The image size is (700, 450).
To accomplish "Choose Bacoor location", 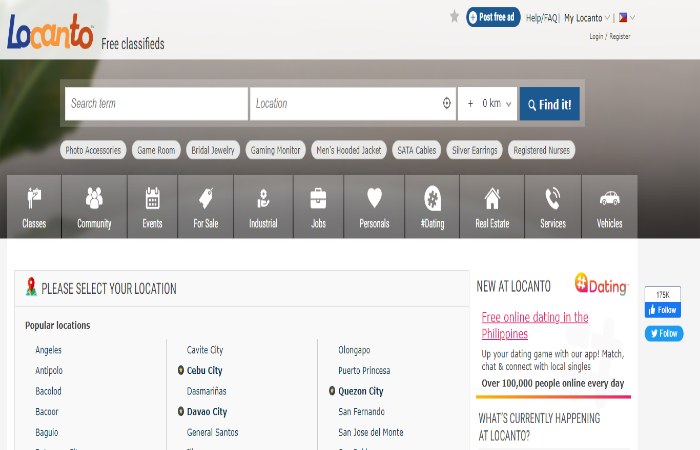I will 47,412.
